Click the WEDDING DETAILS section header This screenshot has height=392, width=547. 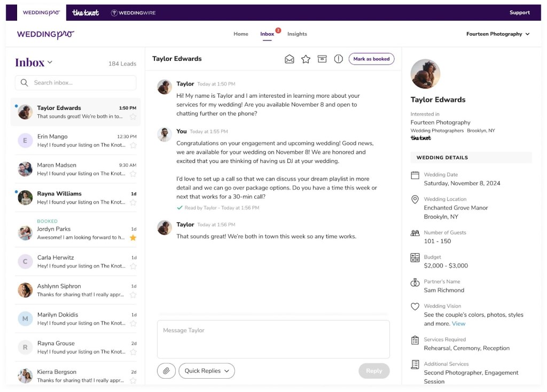471,158
